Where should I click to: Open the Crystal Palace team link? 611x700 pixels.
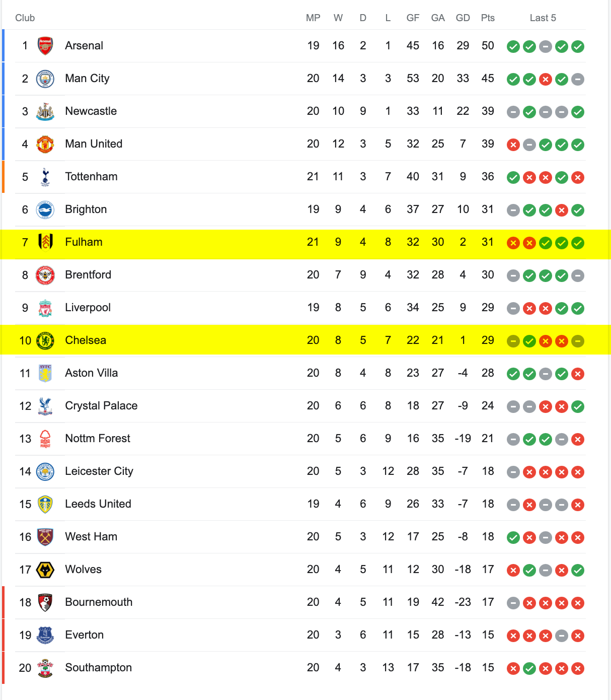pyautogui.click(x=101, y=406)
